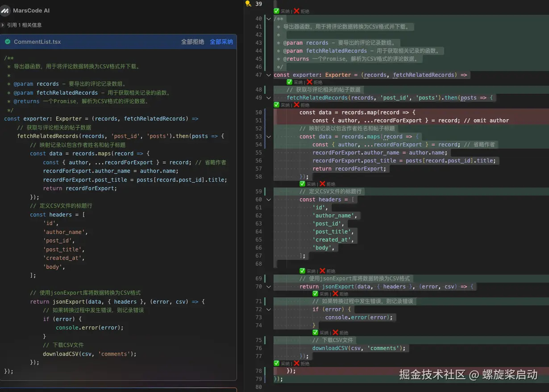Reject the change above line 59 定义CSV文件的标题行

[x=327, y=184]
